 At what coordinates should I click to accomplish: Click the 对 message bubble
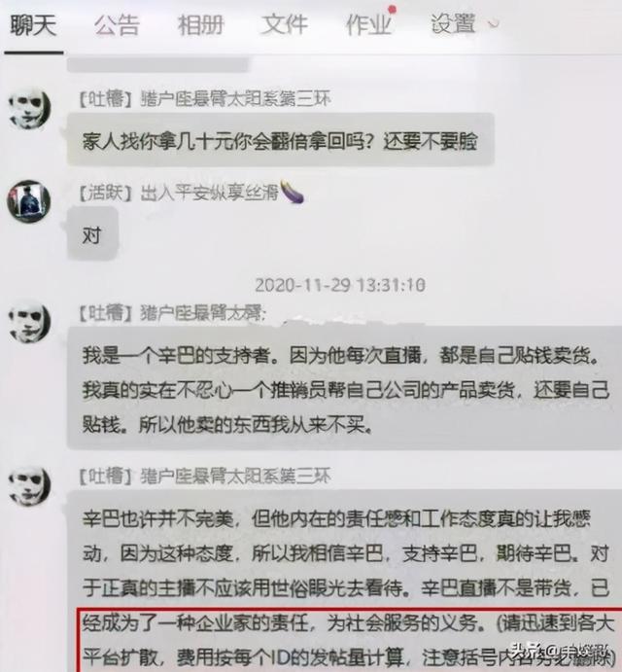(x=92, y=233)
